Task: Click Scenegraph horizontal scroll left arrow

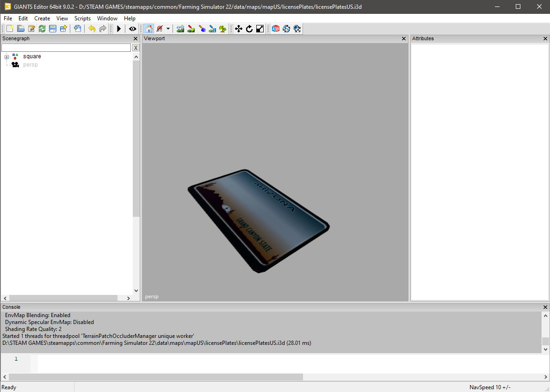Action: pos(6,298)
